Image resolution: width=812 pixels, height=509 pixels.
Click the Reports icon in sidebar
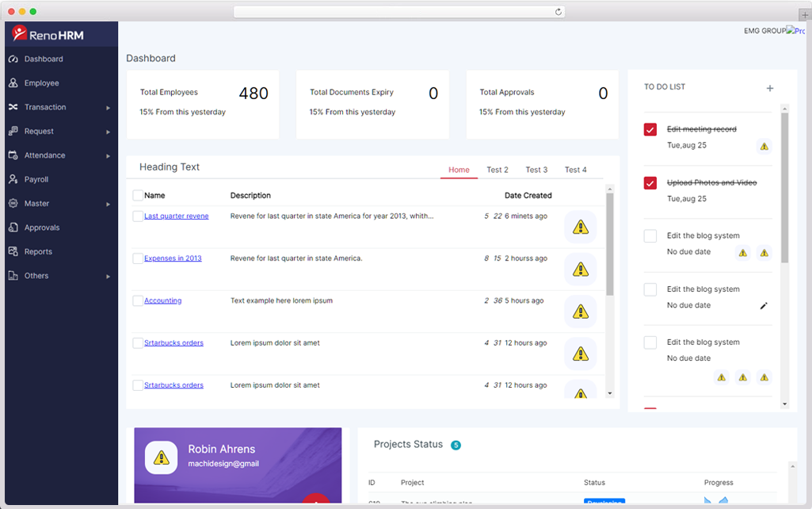tap(13, 252)
